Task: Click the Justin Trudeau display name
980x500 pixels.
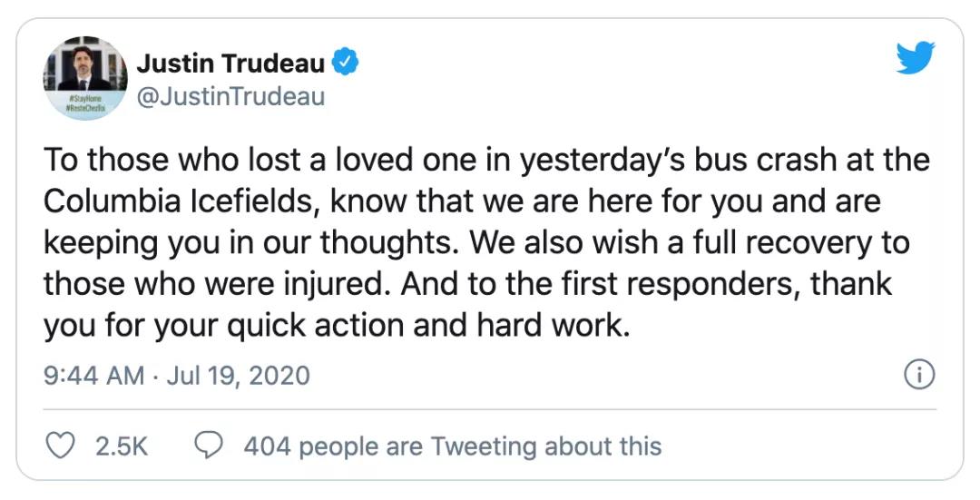Action: tap(230, 64)
